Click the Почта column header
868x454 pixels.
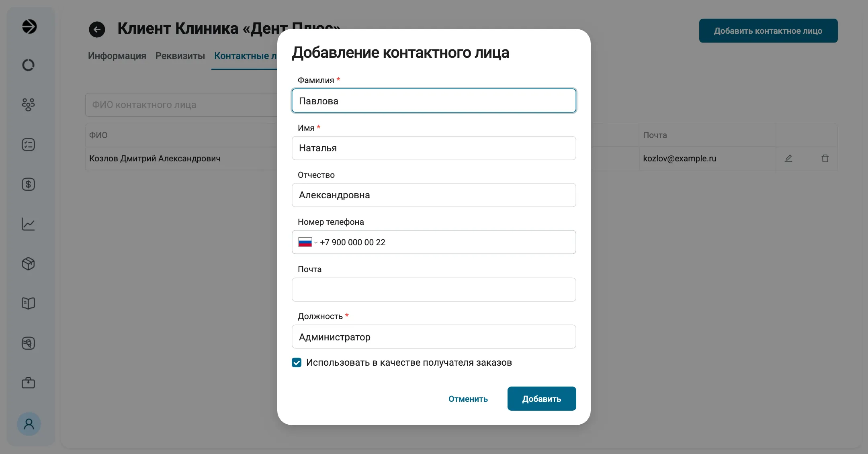click(x=707, y=135)
